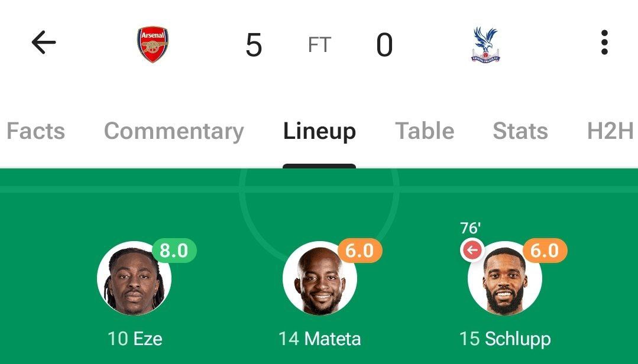Tap Eze's 8.0 rating badge
The image size is (638, 364).
pos(174,251)
